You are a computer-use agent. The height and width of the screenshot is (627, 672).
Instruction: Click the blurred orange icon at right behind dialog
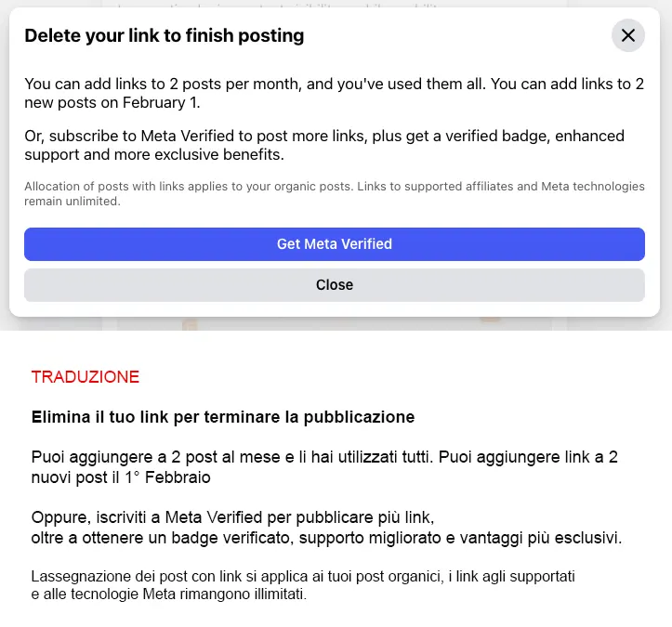coord(490,318)
